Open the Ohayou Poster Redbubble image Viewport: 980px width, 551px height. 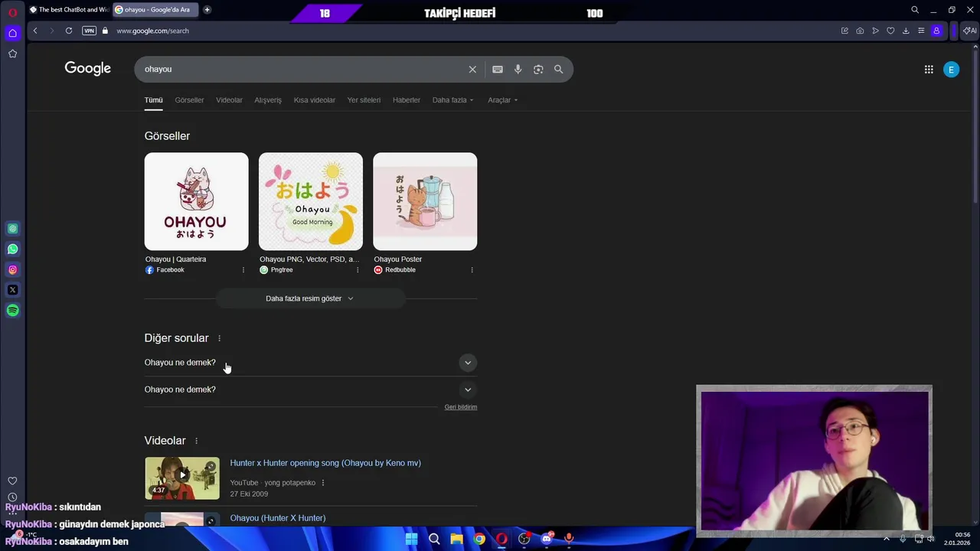click(x=425, y=201)
